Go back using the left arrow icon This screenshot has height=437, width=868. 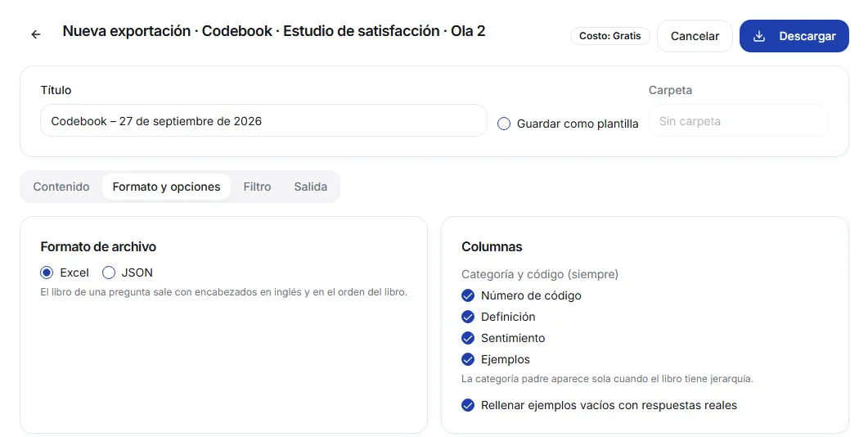click(36, 34)
